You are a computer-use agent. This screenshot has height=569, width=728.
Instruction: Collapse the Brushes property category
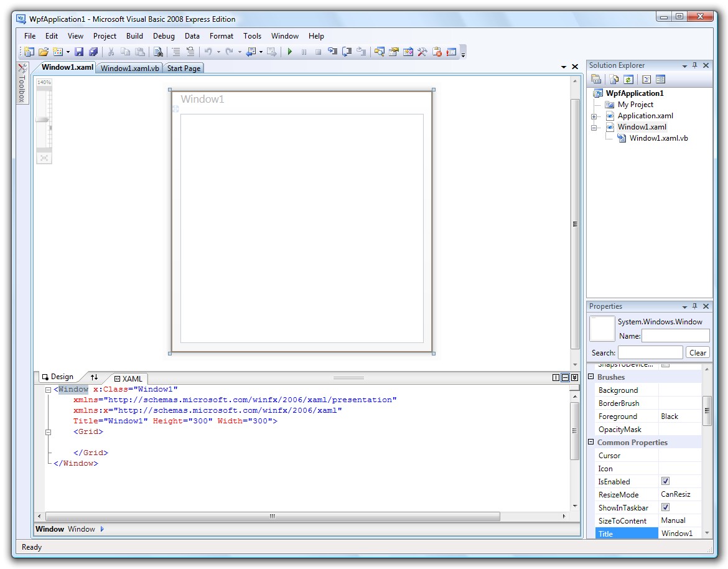tap(591, 377)
